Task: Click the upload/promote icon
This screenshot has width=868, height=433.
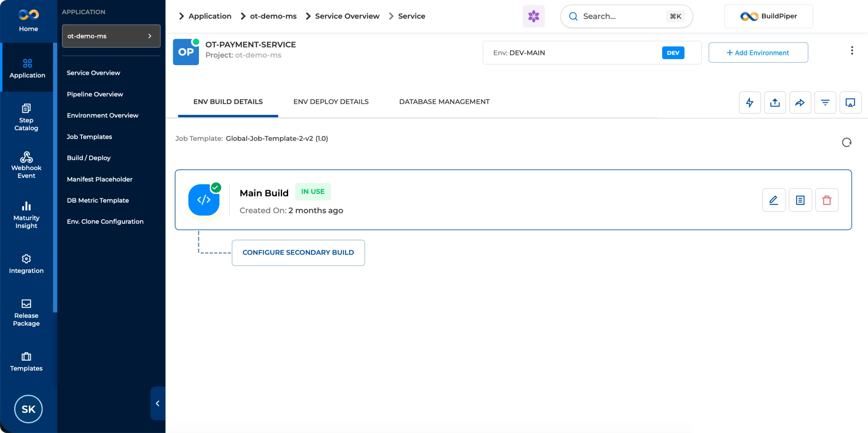Action: tap(775, 103)
